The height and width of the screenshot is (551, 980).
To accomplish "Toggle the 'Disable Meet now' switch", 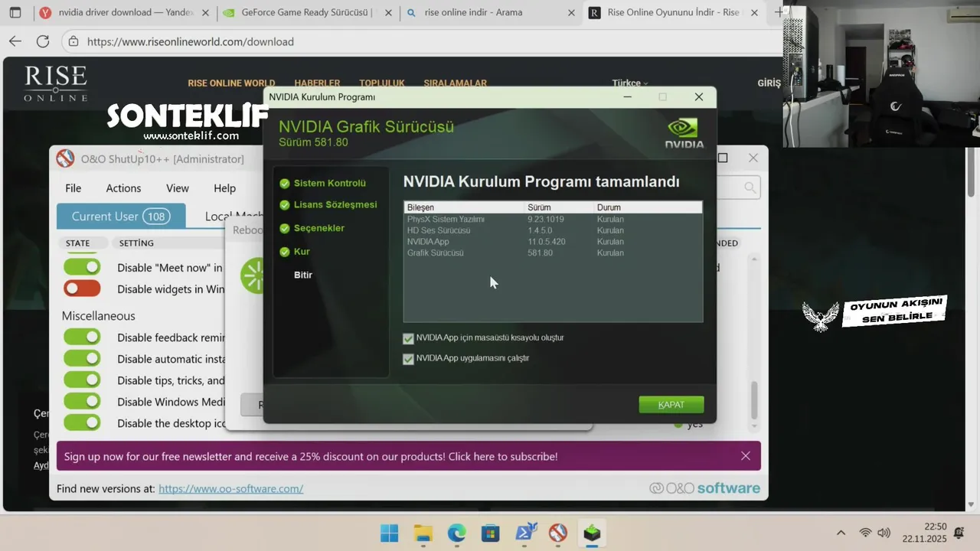I will (x=82, y=267).
